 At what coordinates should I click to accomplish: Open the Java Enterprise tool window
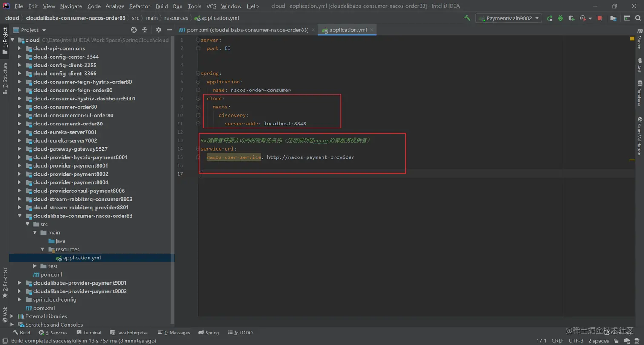[129, 333]
